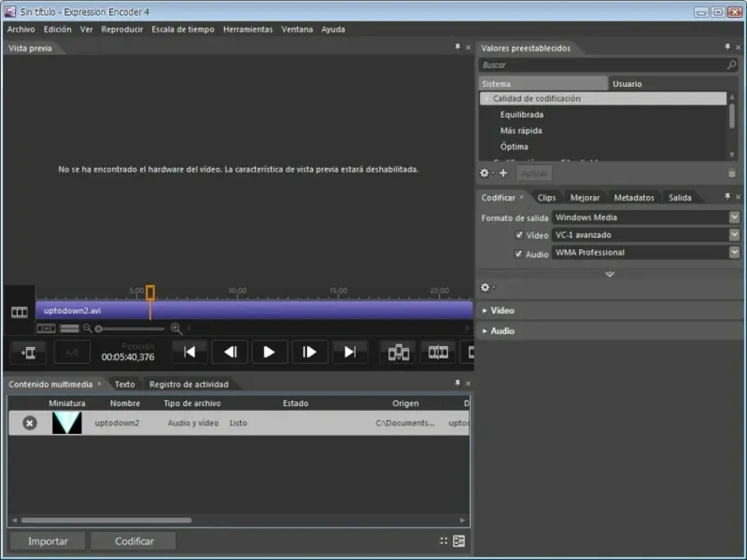Viewport: 747px width, 560px height.
Task: Switch to the Metadatos tab
Action: point(634,198)
